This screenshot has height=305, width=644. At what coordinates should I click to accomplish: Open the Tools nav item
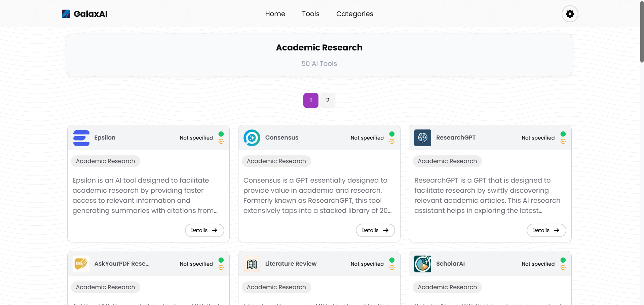[311, 14]
